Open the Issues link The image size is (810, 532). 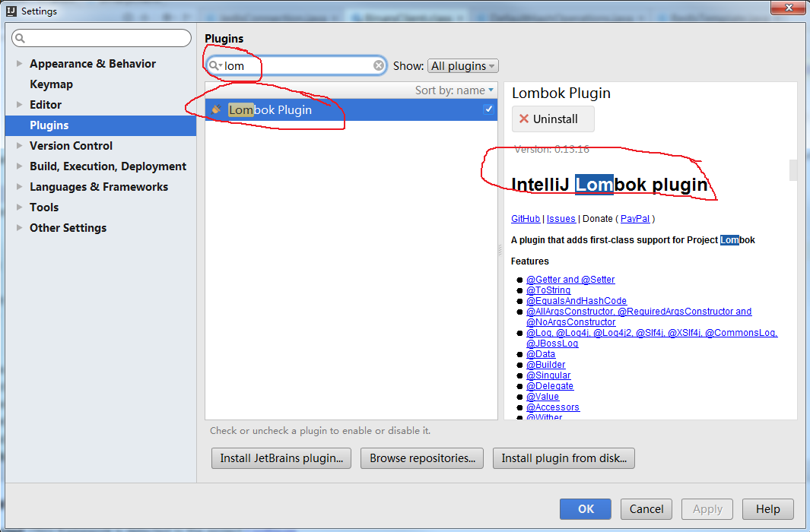[x=561, y=219]
